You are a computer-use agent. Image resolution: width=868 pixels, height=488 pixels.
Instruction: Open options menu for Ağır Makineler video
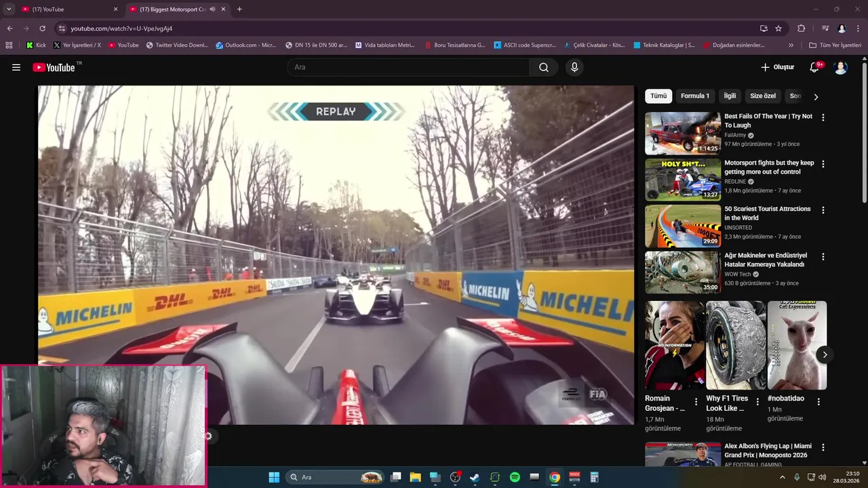pos(823,257)
